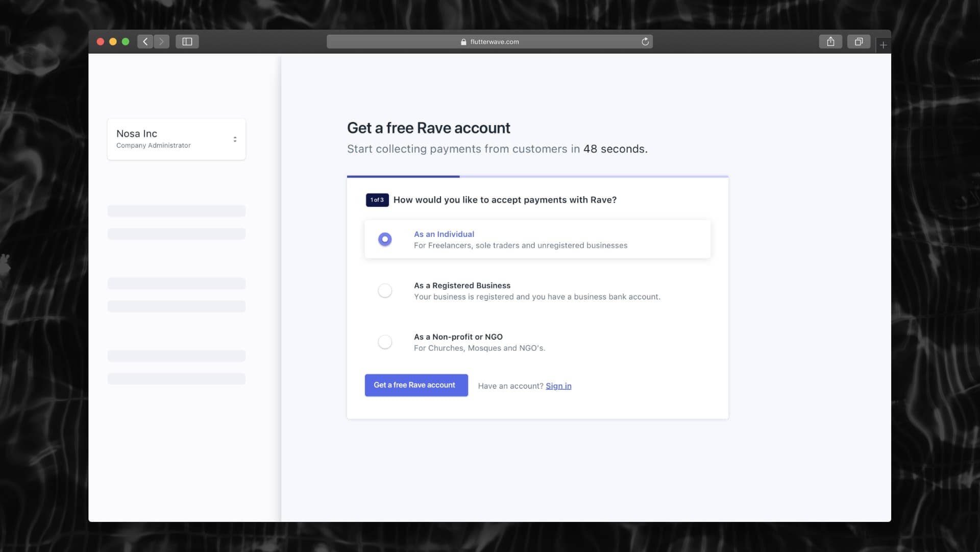Click the 'Company Administrator' role text
The image size is (980, 552).
pos(154,146)
